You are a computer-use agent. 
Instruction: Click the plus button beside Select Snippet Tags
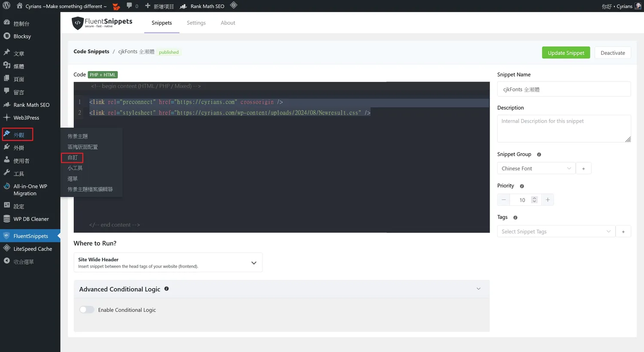(x=623, y=232)
